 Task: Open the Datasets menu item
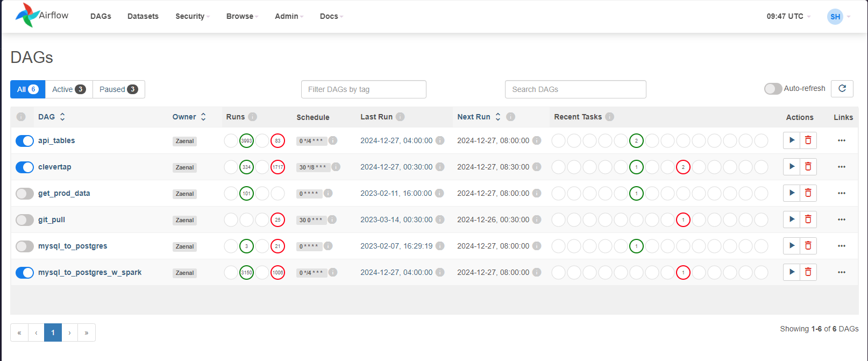click(143, 16)
